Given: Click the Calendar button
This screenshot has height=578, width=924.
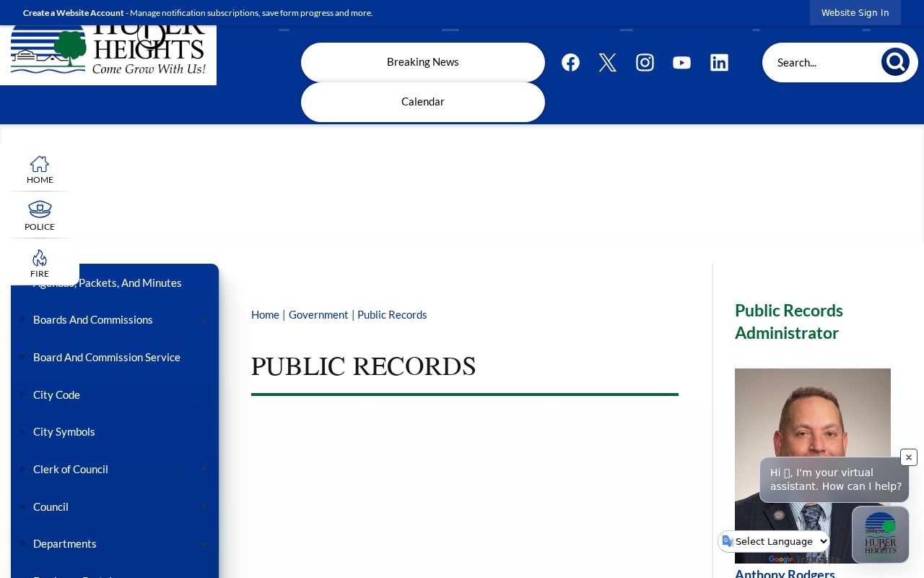Looking at the screenshot, I should [x=423, y=102].
